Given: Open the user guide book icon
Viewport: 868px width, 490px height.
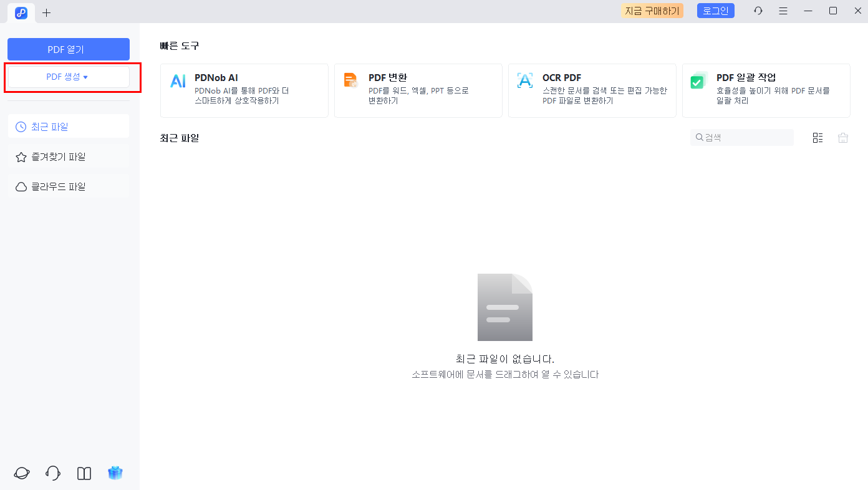Looking at the screenshot, I should pos(84,473).
